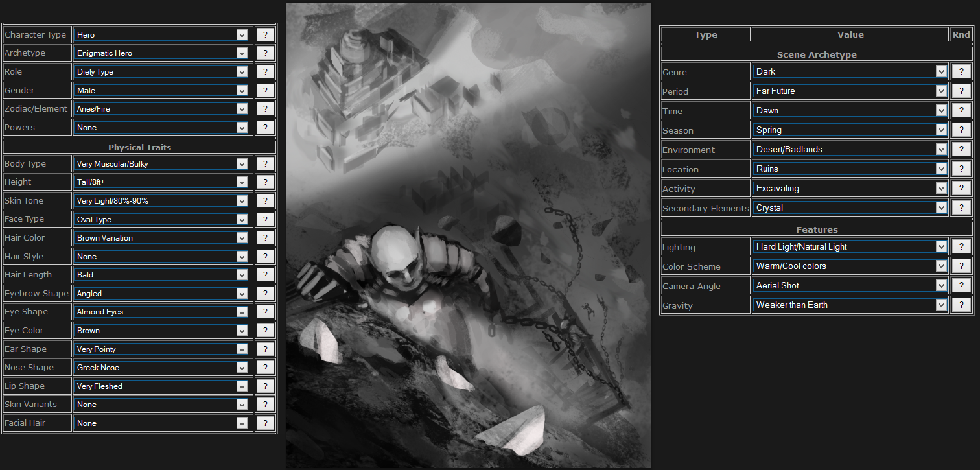This screenshot has width=980, height=470.
Task: Click the ? button for Secondary Elements
Action: click(x=961, y=208)
